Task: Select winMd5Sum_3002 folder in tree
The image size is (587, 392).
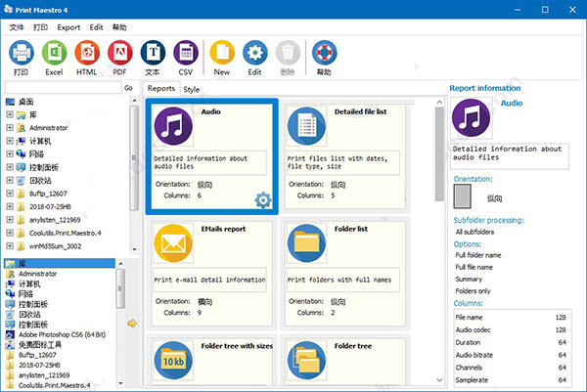Action: [x=56, y=246]
